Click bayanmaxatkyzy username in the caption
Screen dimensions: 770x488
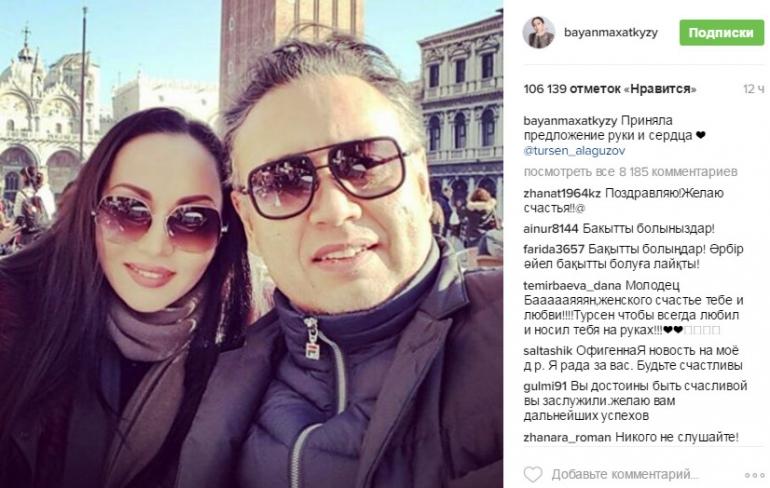[570, 121]
